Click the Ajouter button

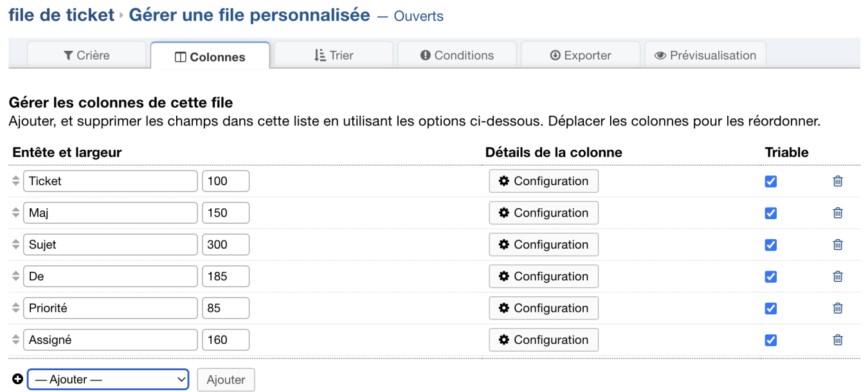226,380
